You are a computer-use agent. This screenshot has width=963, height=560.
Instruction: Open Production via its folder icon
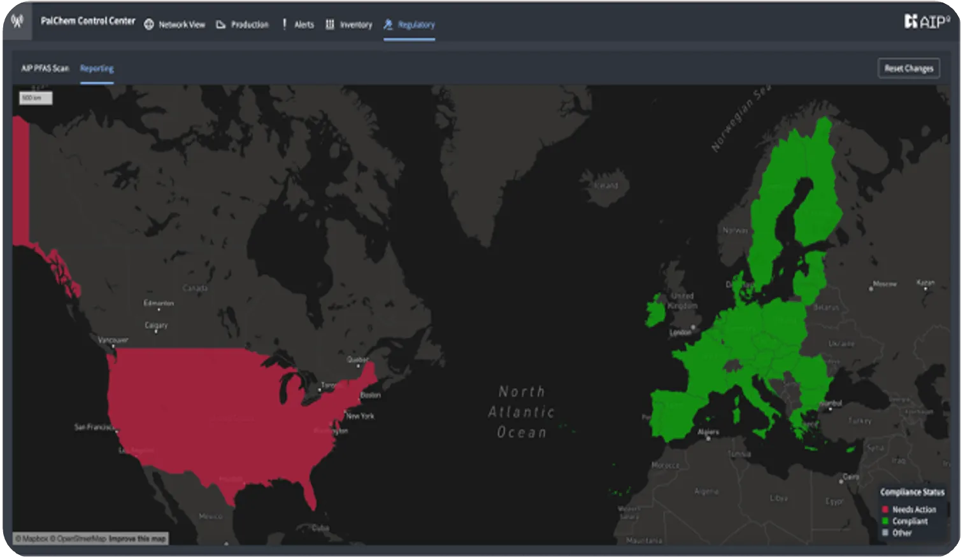[x=221, y=25]
